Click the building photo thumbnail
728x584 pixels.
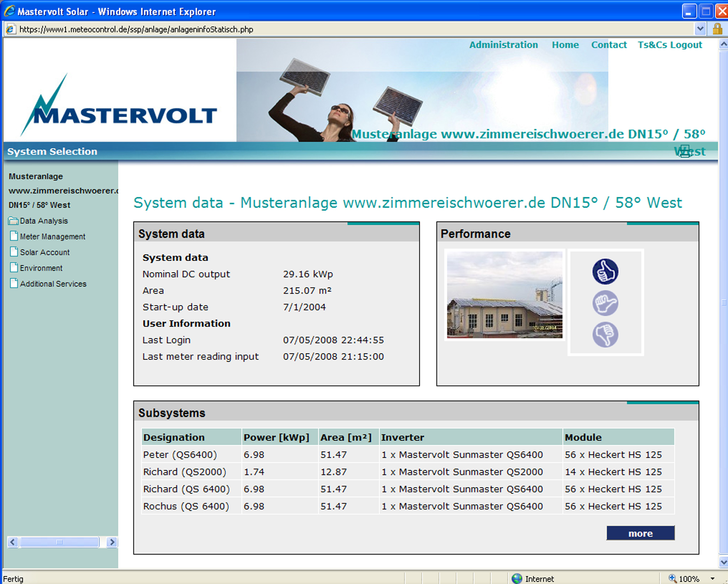click(x=505, y=295)
